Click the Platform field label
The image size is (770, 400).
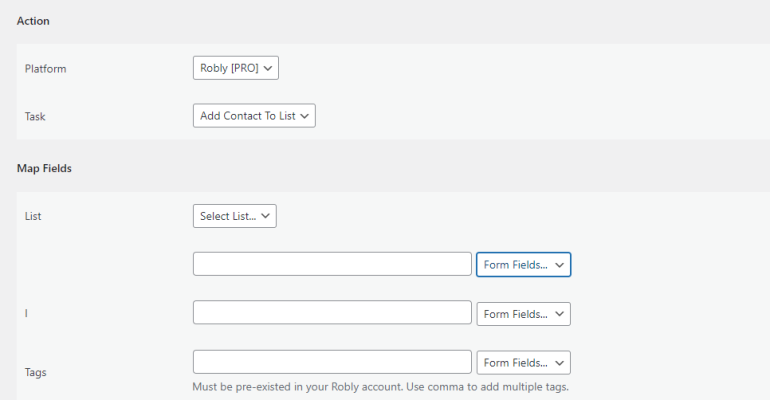pyautogui.click(x=45, y=69)
